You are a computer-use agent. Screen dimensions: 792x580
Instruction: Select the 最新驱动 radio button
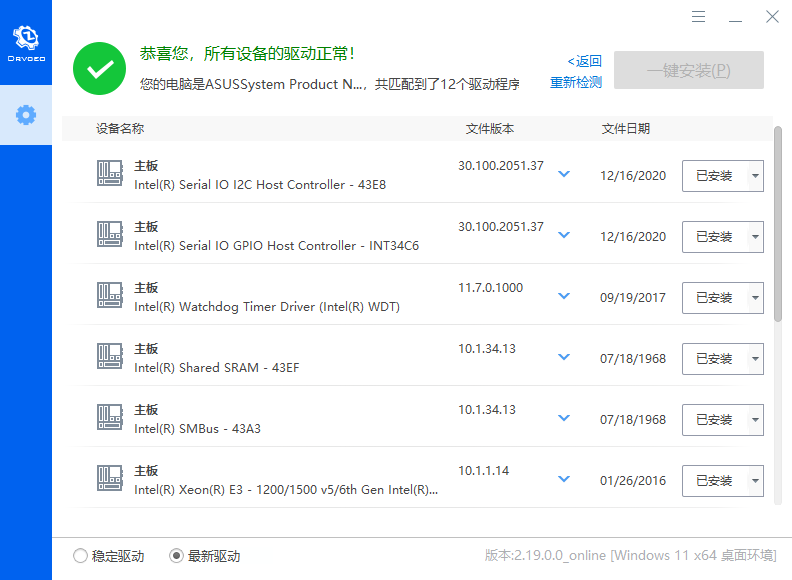(177, 556)
